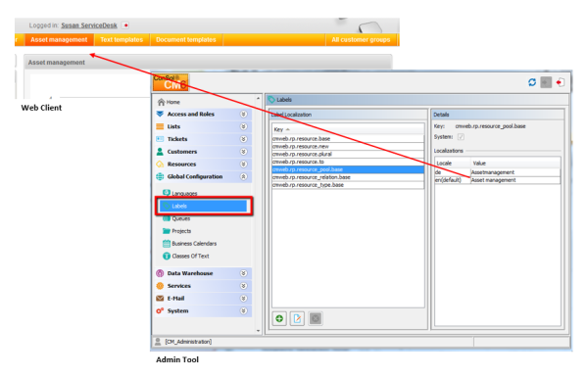Click the Lists section icon
Viewport: 588px width, 377px height.
tap(160, 126)
